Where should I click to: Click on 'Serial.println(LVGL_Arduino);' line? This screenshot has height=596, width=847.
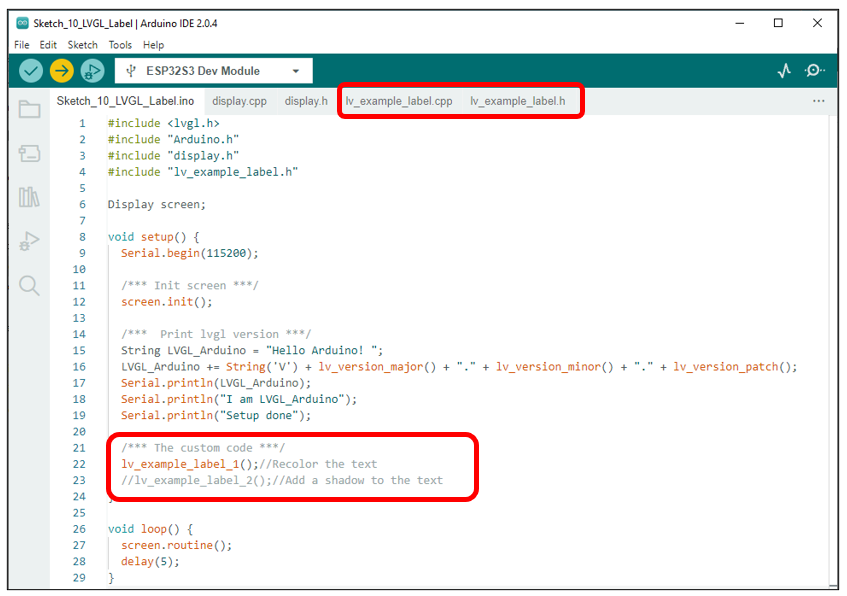pyautogui.click(x=216, y=383)
